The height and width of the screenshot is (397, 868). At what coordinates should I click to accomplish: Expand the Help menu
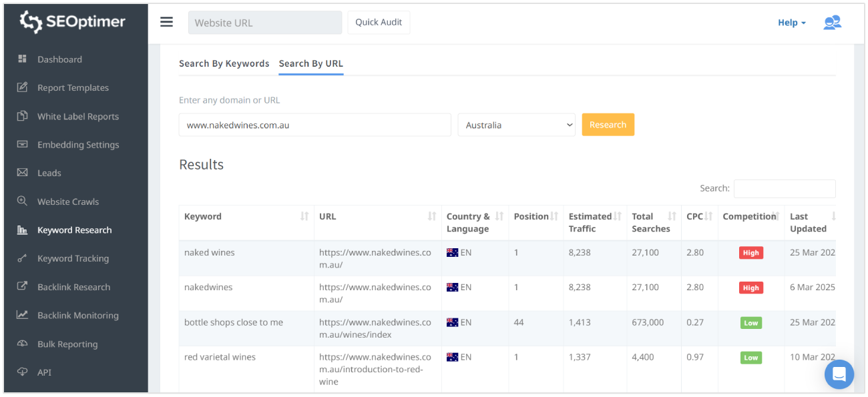coord(791,22)
